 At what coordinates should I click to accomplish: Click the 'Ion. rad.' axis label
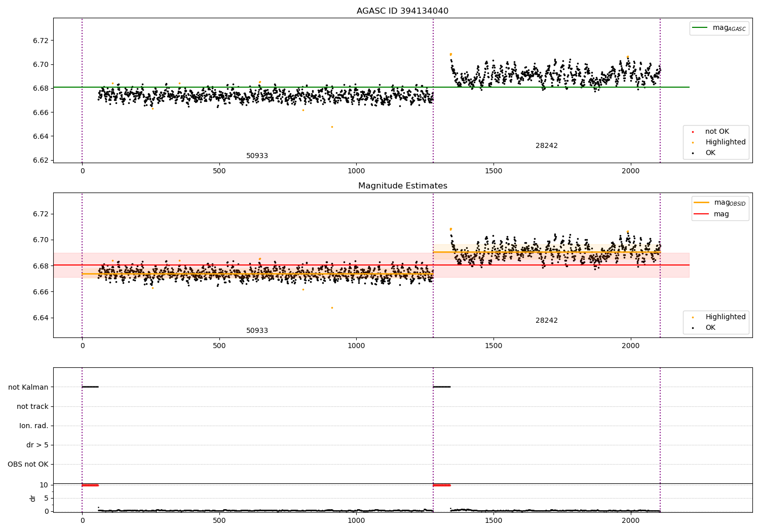point(34,426)
